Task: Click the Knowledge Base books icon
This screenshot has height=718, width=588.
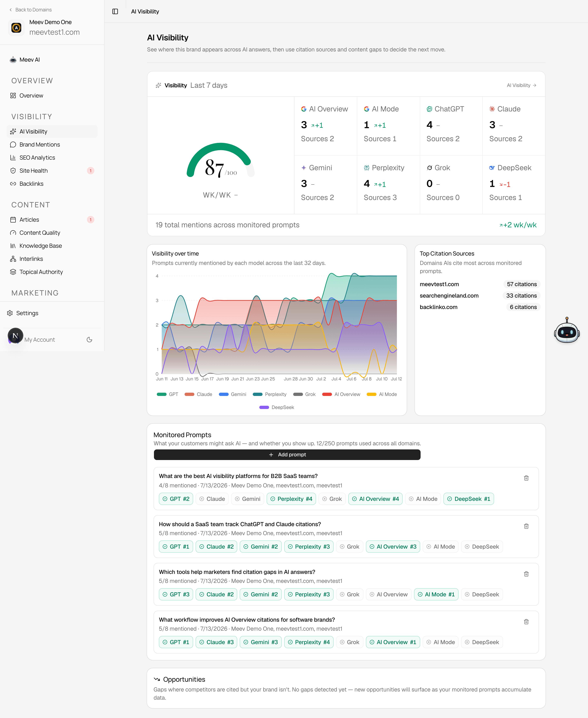Action: (x=13, y=246)
